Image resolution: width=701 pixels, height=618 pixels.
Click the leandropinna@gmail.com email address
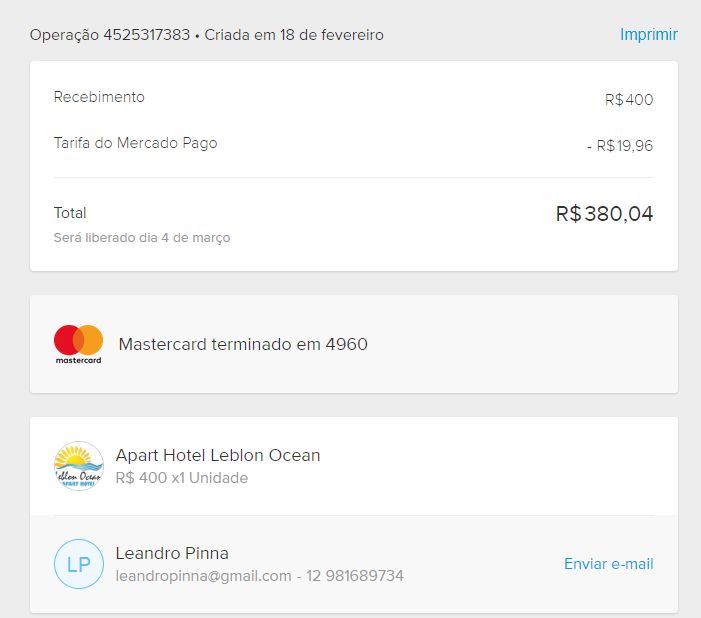click(x=203, y=576)
